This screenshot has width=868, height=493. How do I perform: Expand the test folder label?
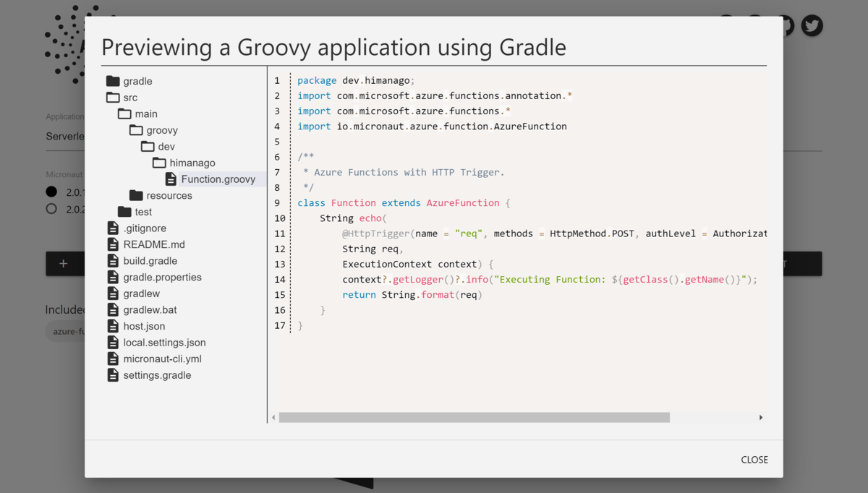pyautogui.click(x=143, y=212)
